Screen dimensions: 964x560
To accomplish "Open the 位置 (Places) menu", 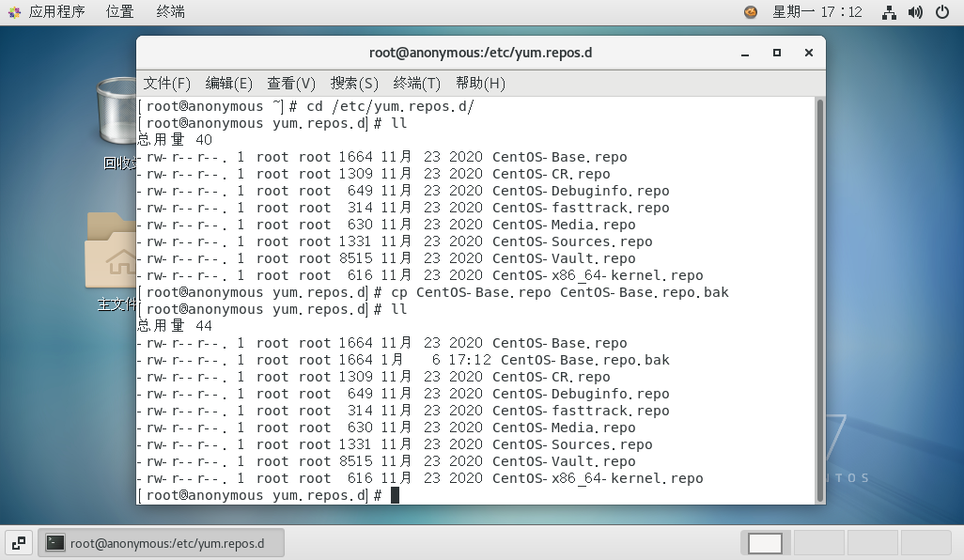I will [x=120, y=11].
